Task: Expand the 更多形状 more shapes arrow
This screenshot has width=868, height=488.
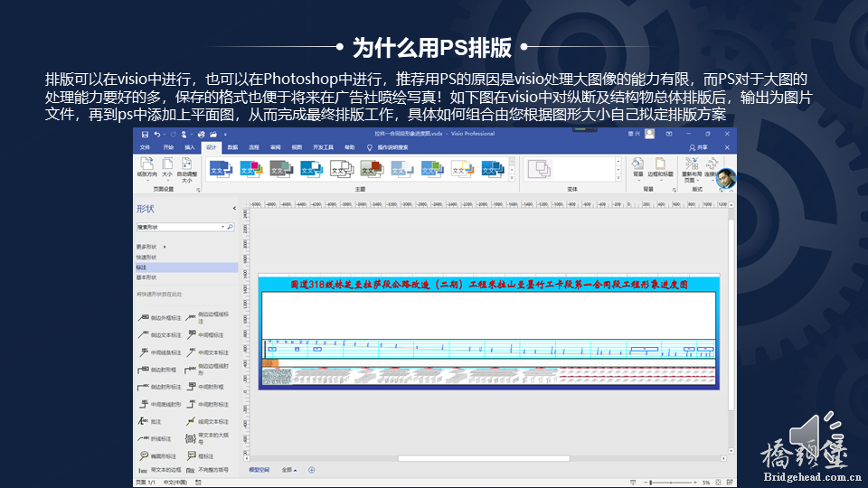Action: (165, 247)
